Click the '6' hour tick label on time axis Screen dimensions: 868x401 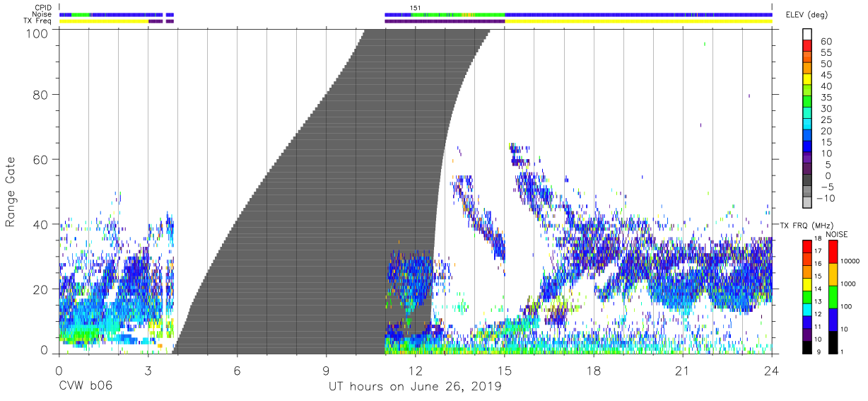click(237, 371)
